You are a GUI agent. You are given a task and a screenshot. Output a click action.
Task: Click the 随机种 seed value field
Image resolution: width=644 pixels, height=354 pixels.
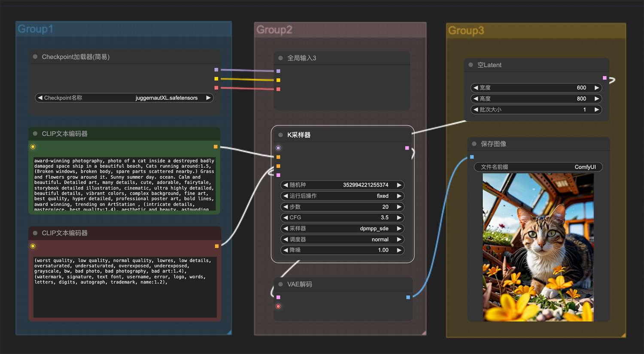click(342, 185)
